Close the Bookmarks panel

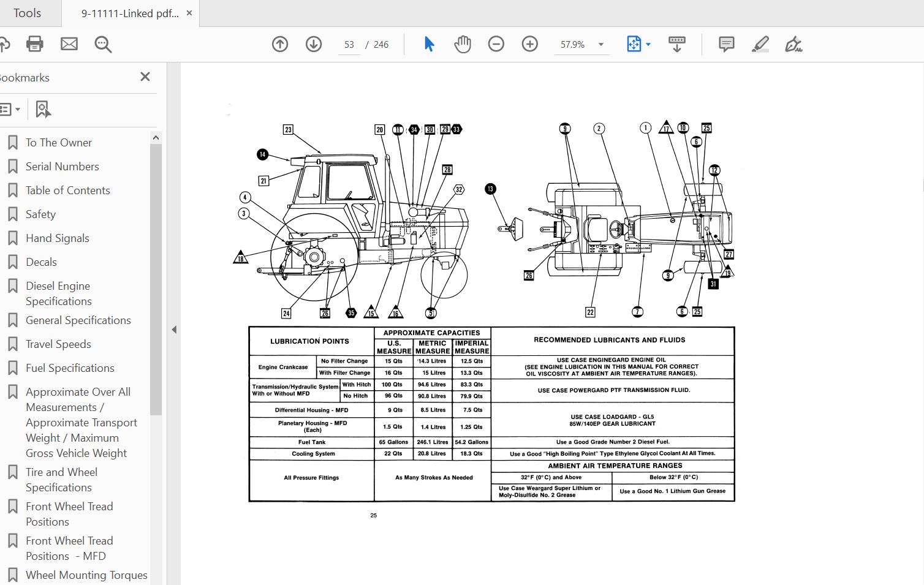click(x=145, y=77)
